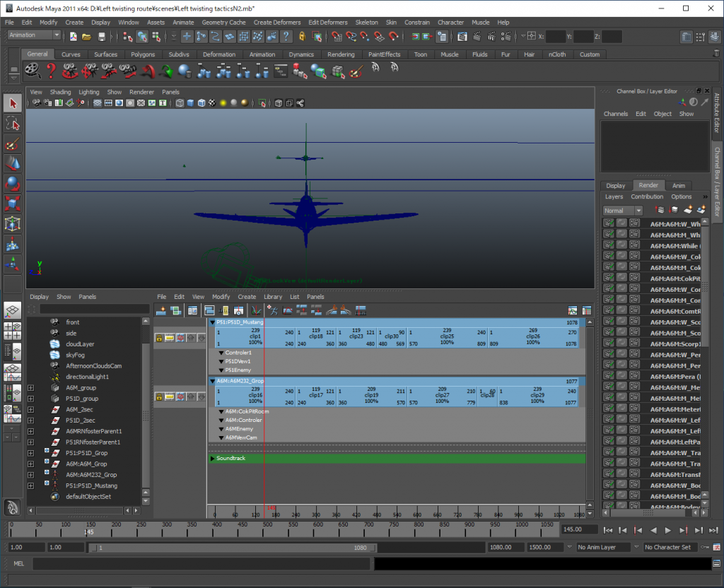Switch to the Polygons shelf tab

[x=143, y=54]
